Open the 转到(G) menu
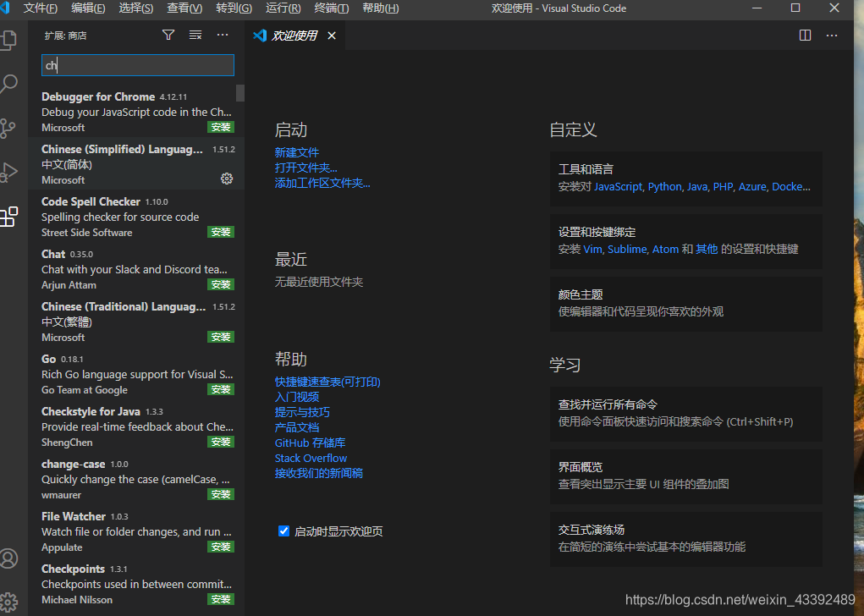864x616 pixels. click(x=234, y=8)
